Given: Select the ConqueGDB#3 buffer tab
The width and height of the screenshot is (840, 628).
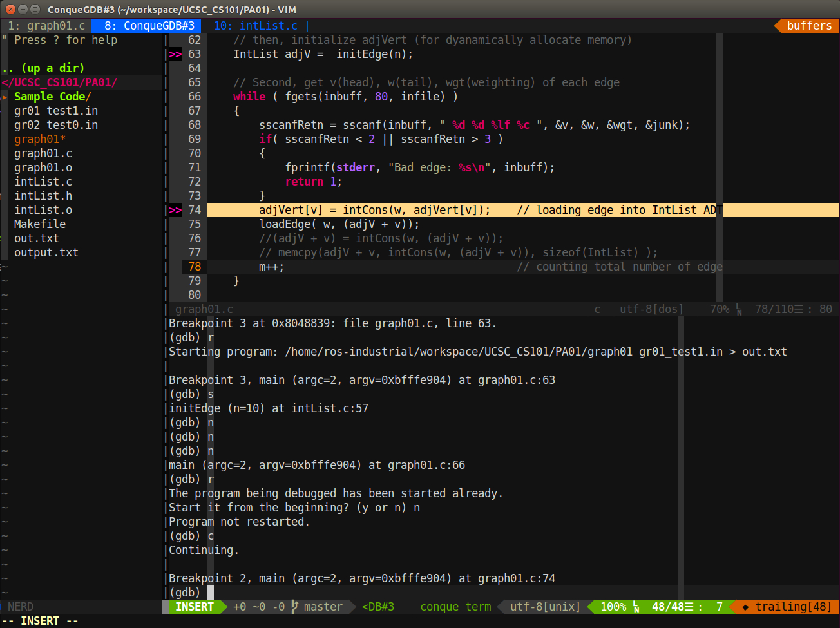Looking at the screenshot, I should (x=149, y=26).
